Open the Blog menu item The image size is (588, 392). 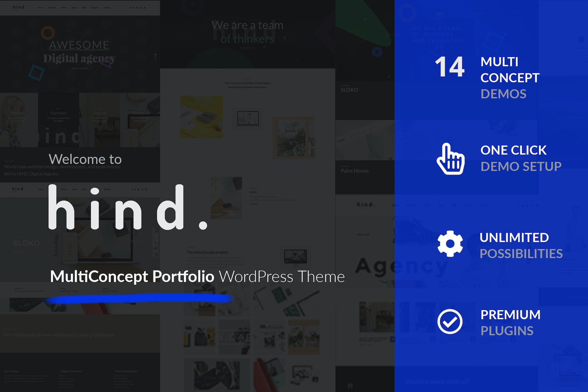(84, 8)
